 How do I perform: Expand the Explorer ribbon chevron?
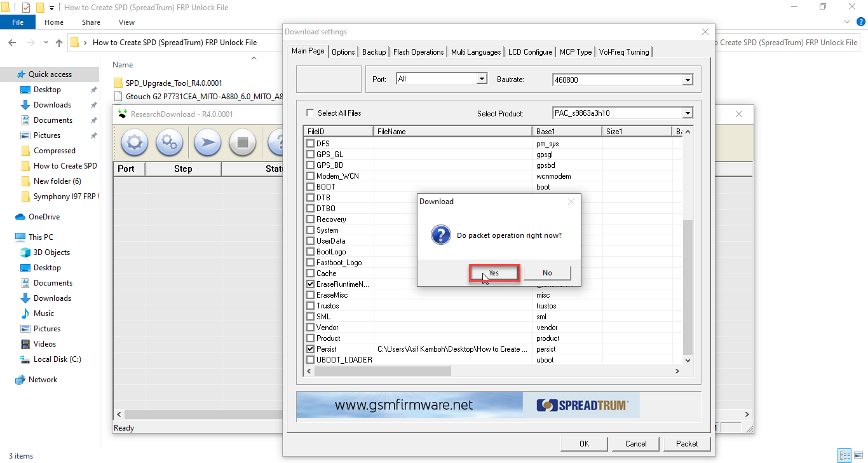(x=847, y=22)
